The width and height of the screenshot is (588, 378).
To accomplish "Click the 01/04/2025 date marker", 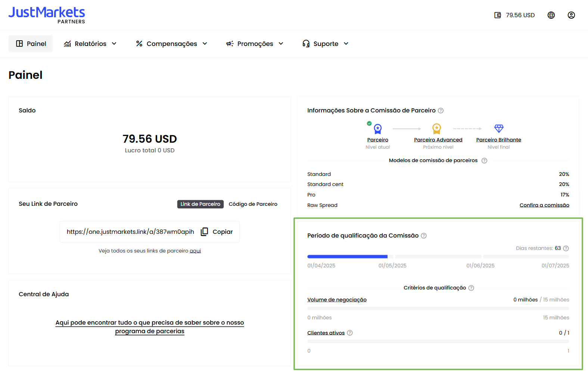I will tap(321, 266).
